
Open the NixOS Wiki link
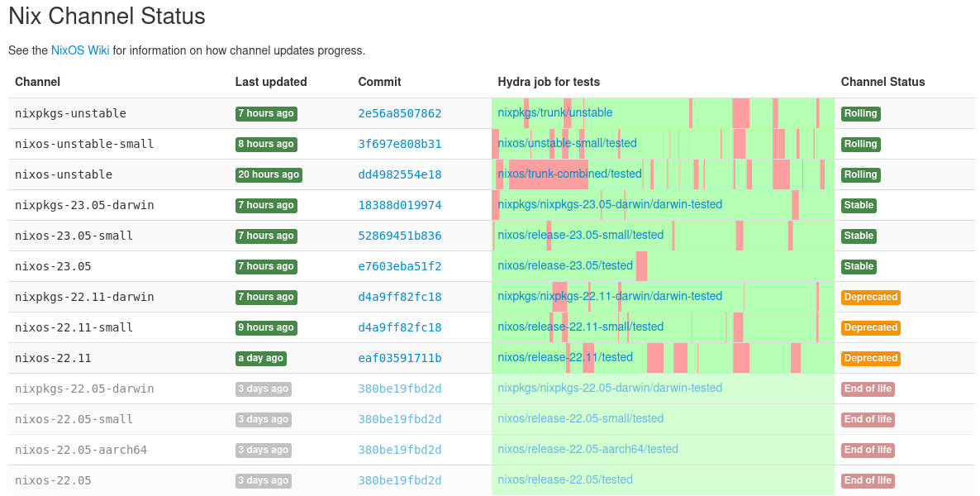point(80,50)
